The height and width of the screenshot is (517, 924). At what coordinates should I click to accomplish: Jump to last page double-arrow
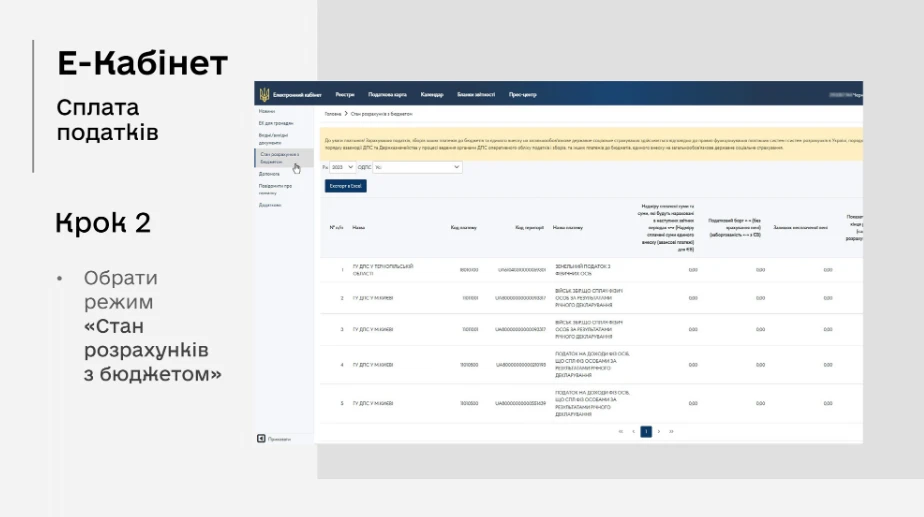(x=671, y=432)
